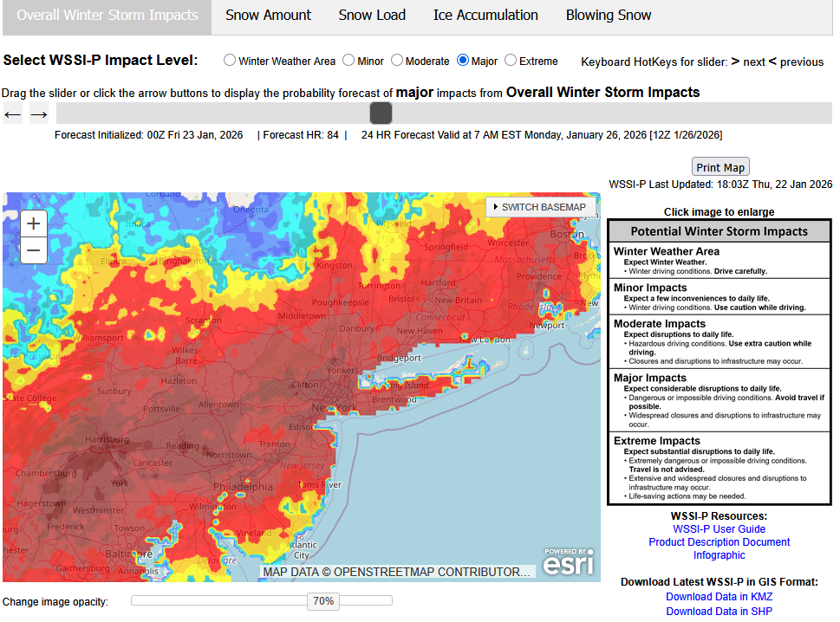
Task: Zoom out on the map
Action: pyautogui.click(x=33, y=251)
